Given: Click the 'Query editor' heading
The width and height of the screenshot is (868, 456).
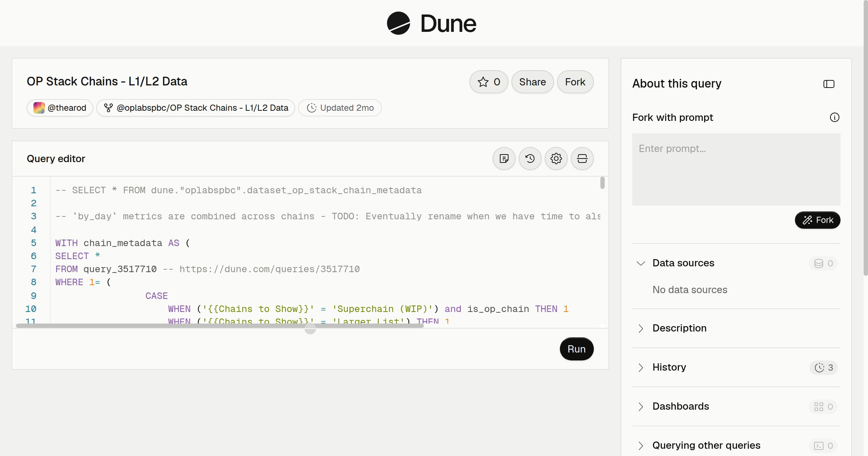Looking at the screenshot, I should click(56, 159).
